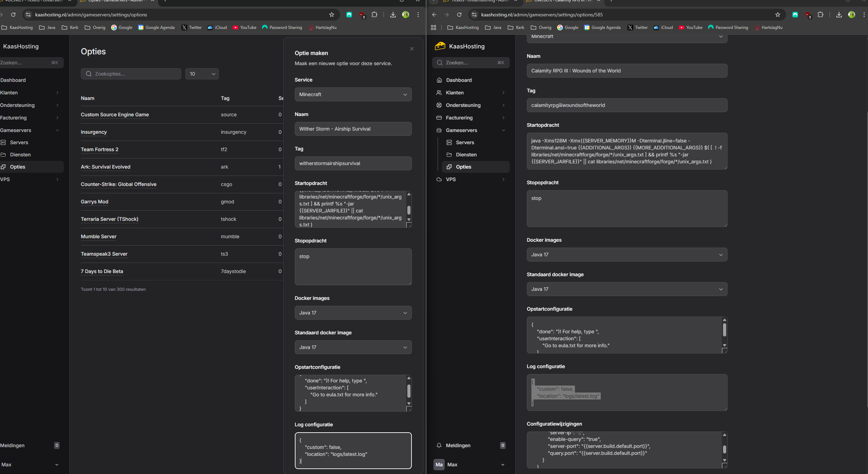
Task: Click the VPS cloud icon in right sidebar
Action: click(439, 179)
